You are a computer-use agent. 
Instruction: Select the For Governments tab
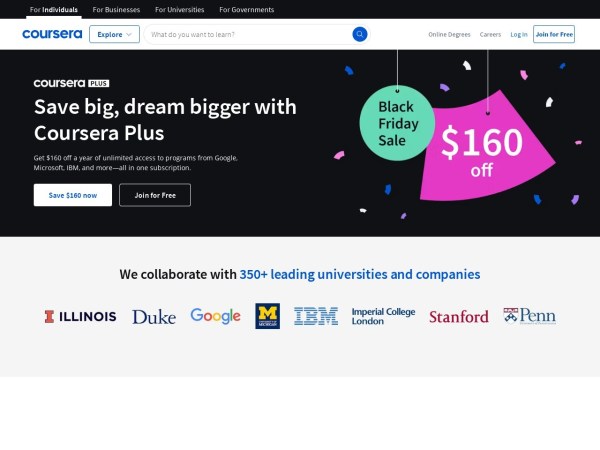point(246,9)
